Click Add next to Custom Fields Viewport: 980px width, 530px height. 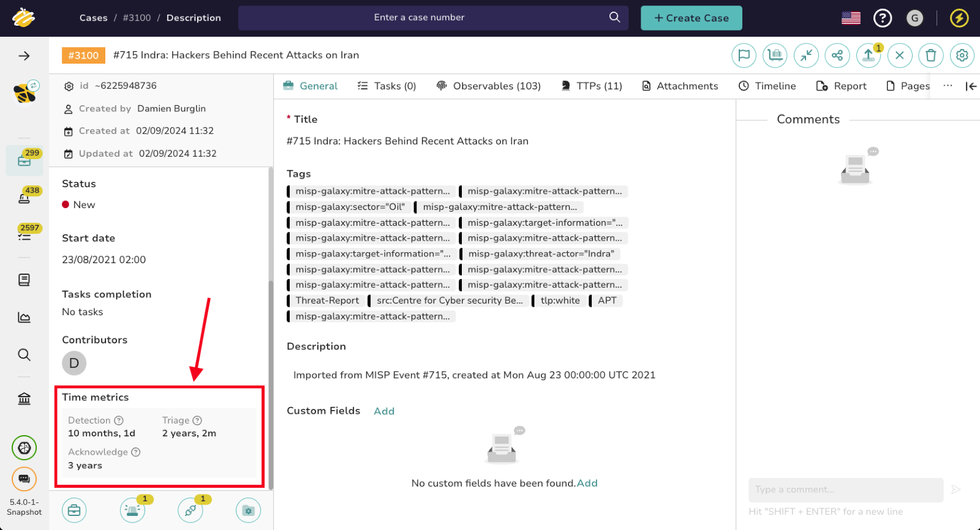pyautogui.click(x=384, y=411)
